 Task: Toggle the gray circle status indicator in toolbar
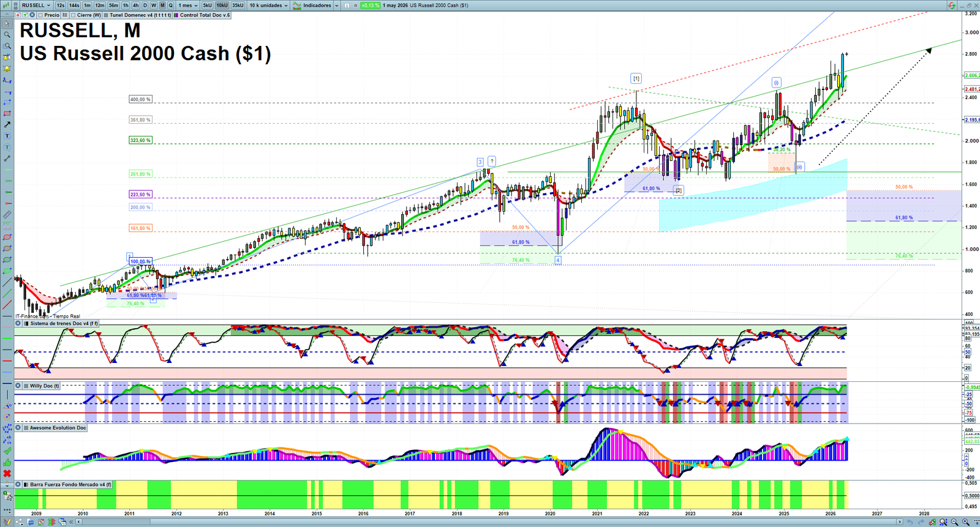(355, 6)
